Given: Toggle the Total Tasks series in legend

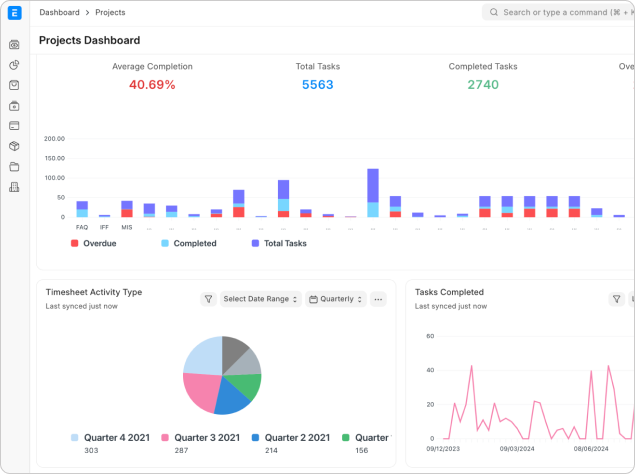Looking at the screenshot, I should [279, 243].
